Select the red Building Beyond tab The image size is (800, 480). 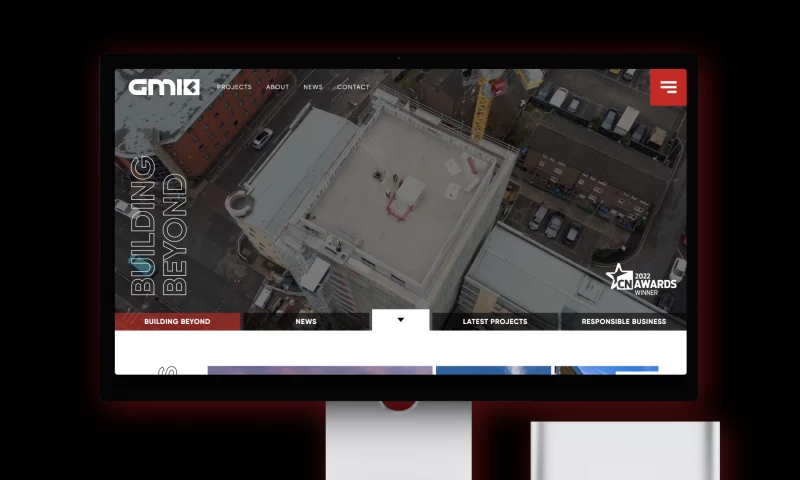click(x=177, y=322)
